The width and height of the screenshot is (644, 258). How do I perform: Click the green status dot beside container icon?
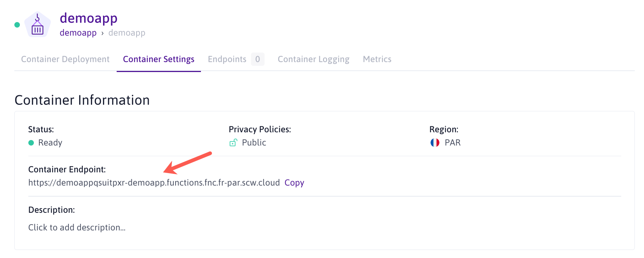click(x=17, y=25)
